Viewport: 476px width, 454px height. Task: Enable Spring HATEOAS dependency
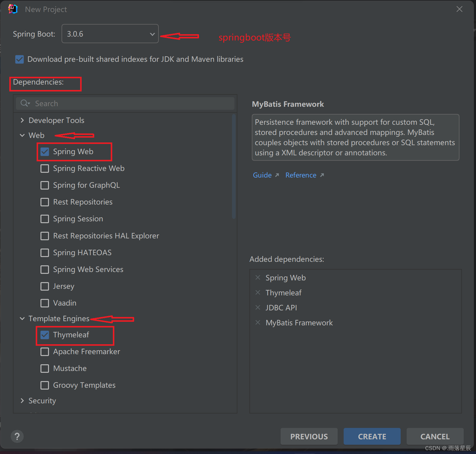point(45,253)
